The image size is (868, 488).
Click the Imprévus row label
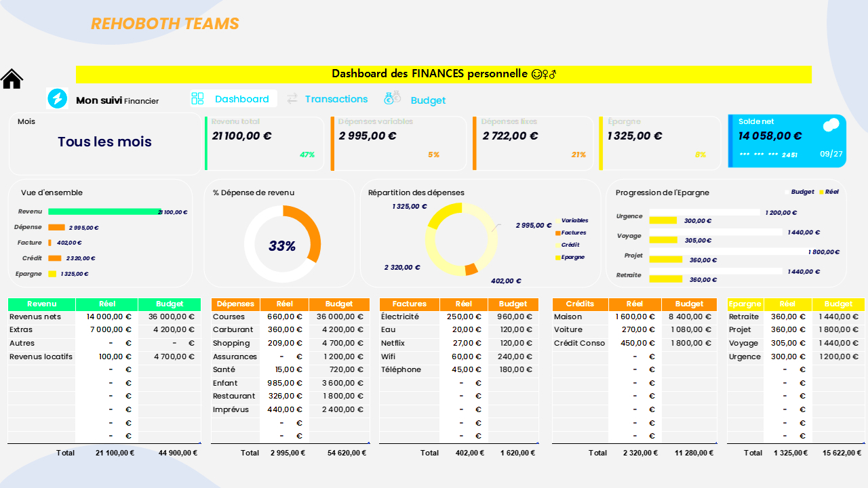(231, 409)
